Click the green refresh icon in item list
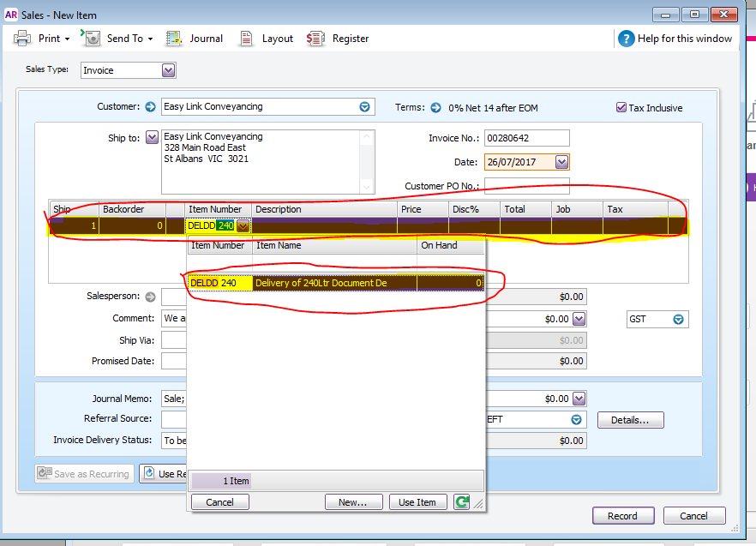This screenshot has width=756, height=546. click(461, 502)
